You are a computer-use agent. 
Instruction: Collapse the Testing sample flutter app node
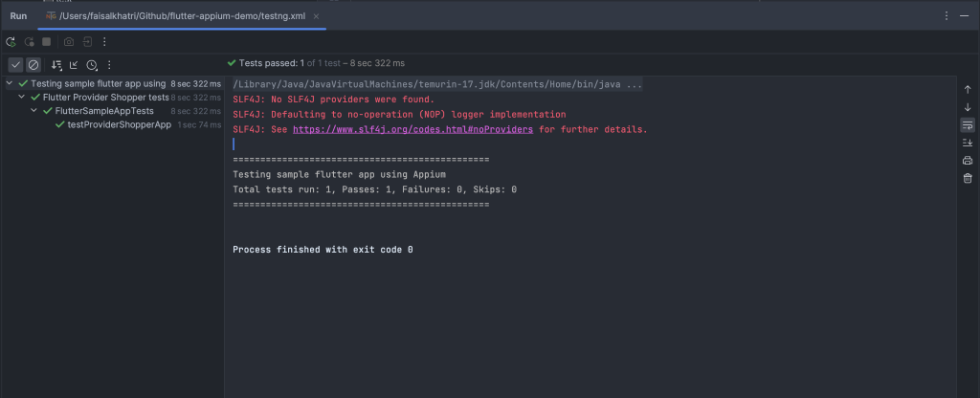pyautogui.click(x=10, y=84)
